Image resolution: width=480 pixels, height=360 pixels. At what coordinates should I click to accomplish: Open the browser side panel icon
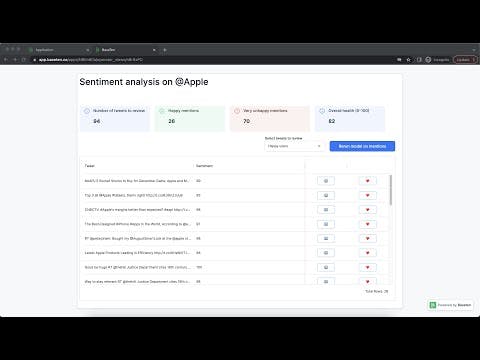(419, 60)
